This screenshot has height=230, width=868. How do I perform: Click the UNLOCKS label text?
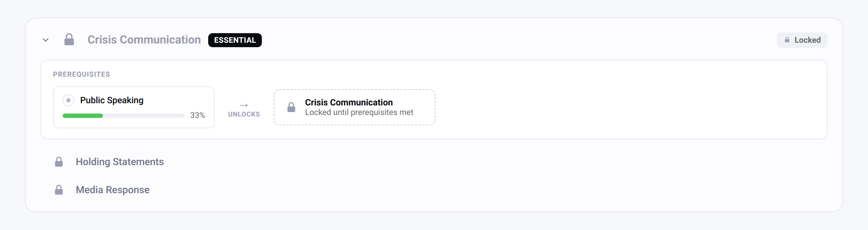point(244,114)
